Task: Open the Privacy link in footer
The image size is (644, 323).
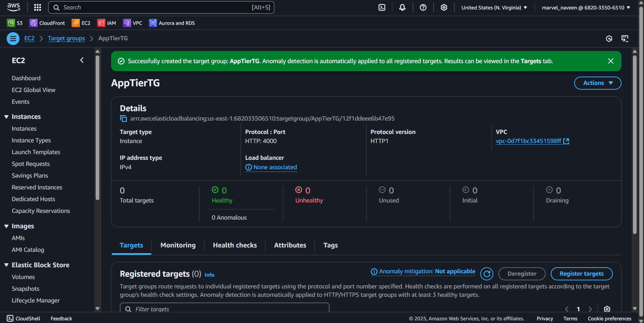Action: click(545, 318)
